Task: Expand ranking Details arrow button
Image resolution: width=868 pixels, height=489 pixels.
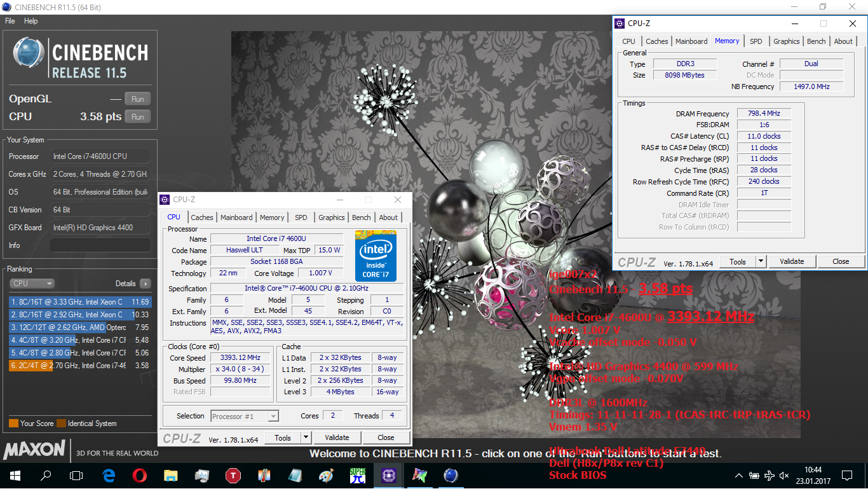Action: coord(146,284)
